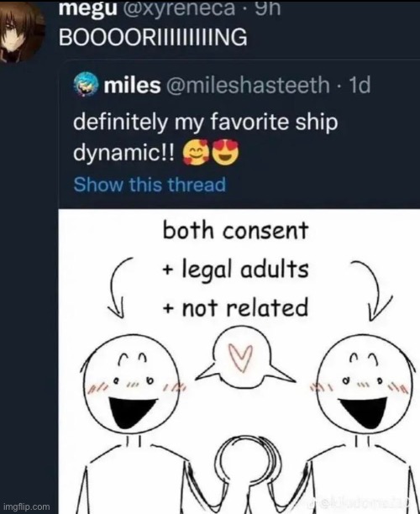The height and width of the screenshot is (514, 420).
Task: Click the heart-eyes emoji
Action: [x=226, y=153]
